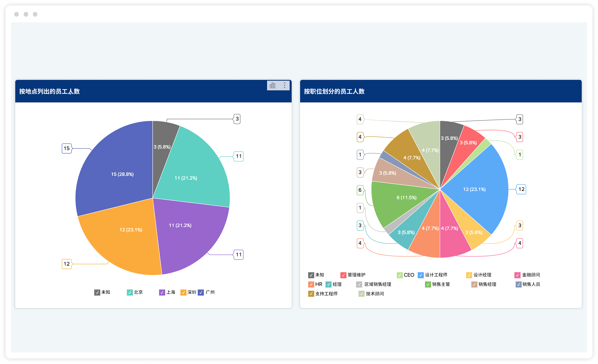Uncheck the 销售主管 legend checkbox

(x=428, y=285)
